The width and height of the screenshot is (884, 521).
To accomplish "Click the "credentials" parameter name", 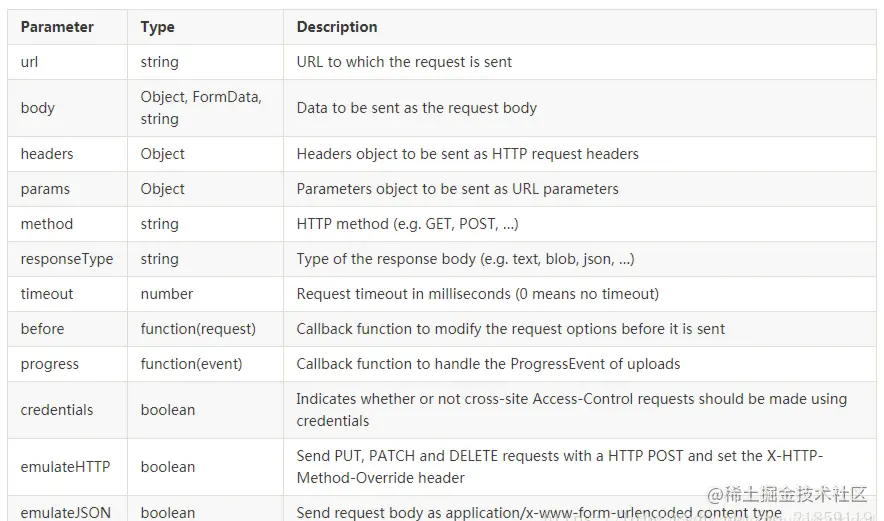I will tap(57, 410).
